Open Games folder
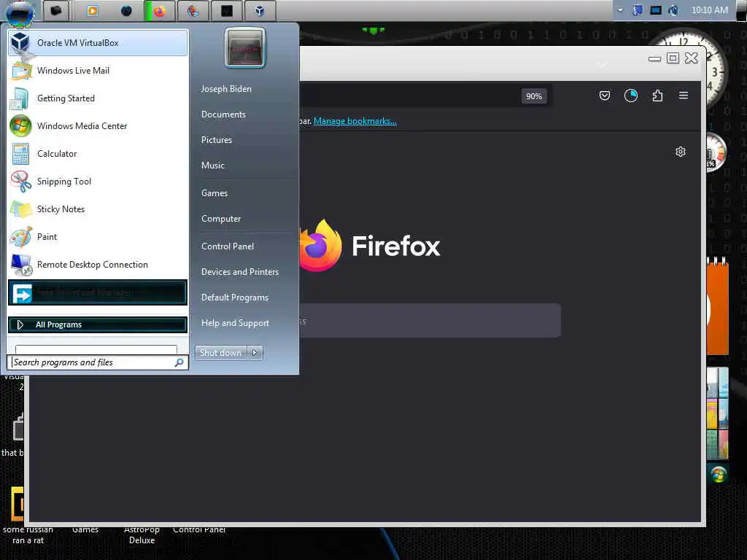Screen dimensions: 747x560 click(x=214, y=193)
